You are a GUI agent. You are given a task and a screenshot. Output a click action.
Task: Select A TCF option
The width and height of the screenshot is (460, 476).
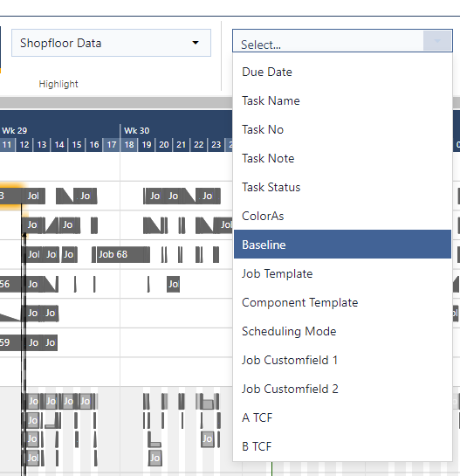(x=342, y=417)
